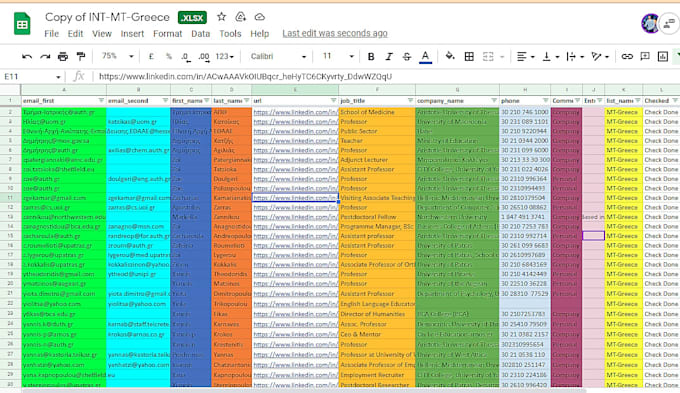The width and height of the screenshot is (680, 393).
Task: Open the job_title column filter
Action: click(x=410, y=101)
